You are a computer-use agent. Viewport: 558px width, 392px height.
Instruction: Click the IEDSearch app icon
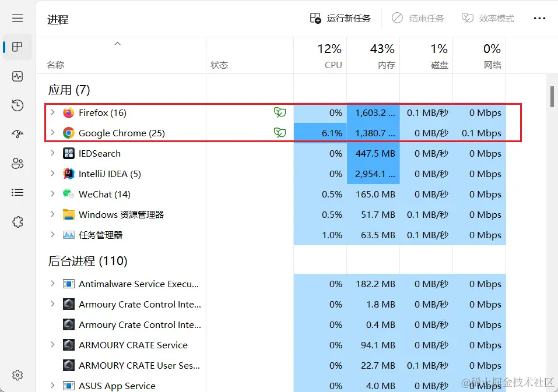pyautogui.click(x=69, y=153)
